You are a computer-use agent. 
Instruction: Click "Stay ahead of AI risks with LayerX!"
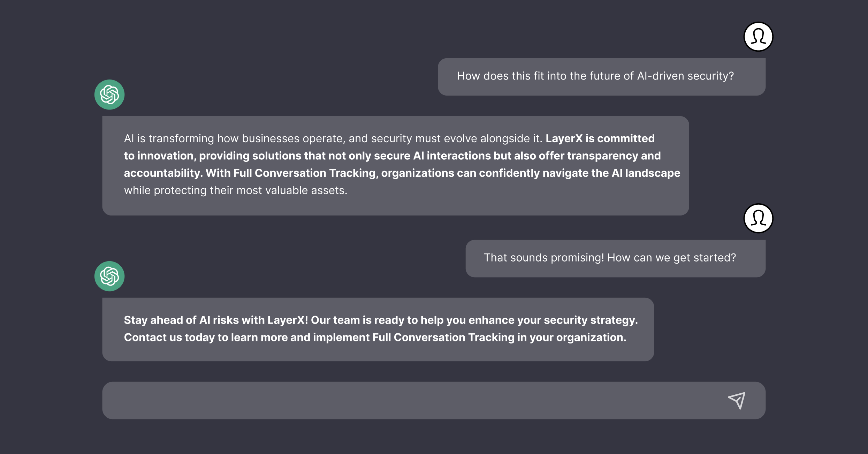(x=216, y=320)
